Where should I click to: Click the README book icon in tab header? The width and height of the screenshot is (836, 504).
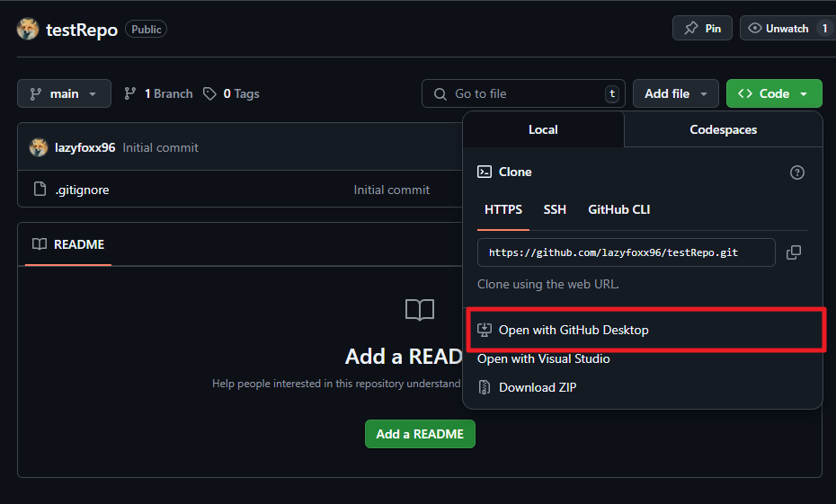40,244
